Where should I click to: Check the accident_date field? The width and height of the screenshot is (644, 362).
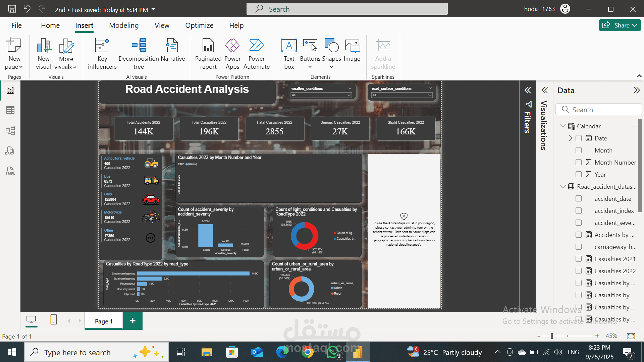pyautogui.click(x=579, y=198)
